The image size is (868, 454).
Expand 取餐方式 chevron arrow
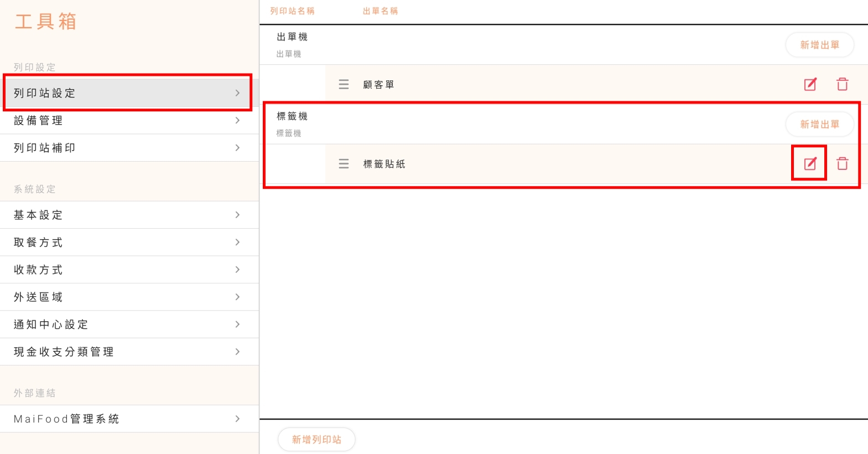click(x=237, y=243)
